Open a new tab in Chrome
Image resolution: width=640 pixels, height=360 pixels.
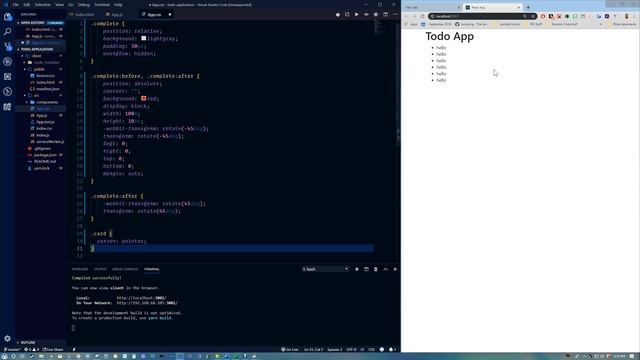pyautogui.click(x=528, y=7)
